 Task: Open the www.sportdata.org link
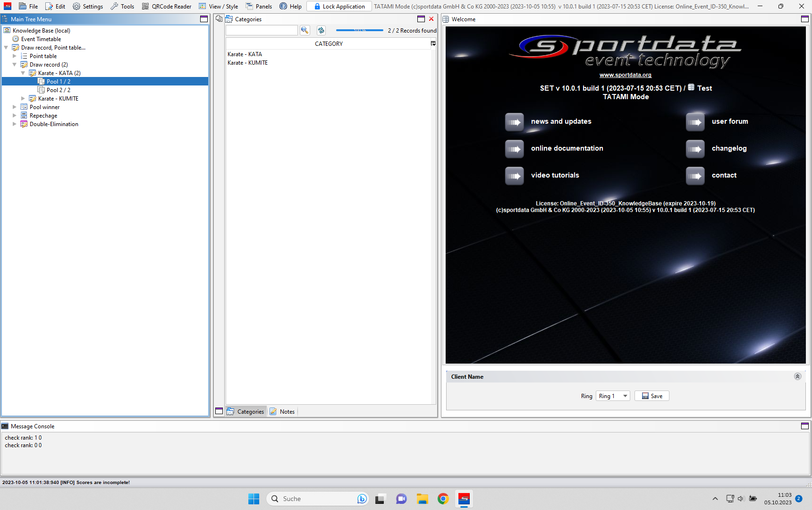pos(626,75)
